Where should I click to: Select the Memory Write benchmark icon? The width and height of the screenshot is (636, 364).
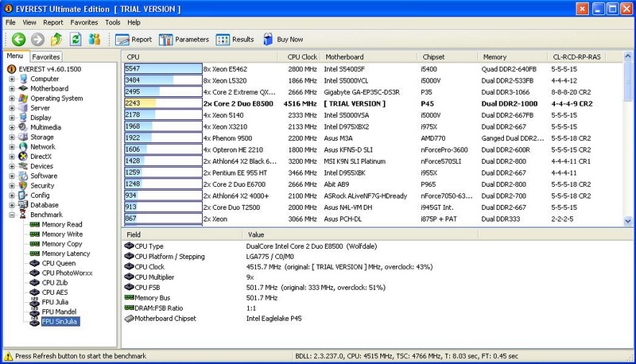[x=35, y=234]
